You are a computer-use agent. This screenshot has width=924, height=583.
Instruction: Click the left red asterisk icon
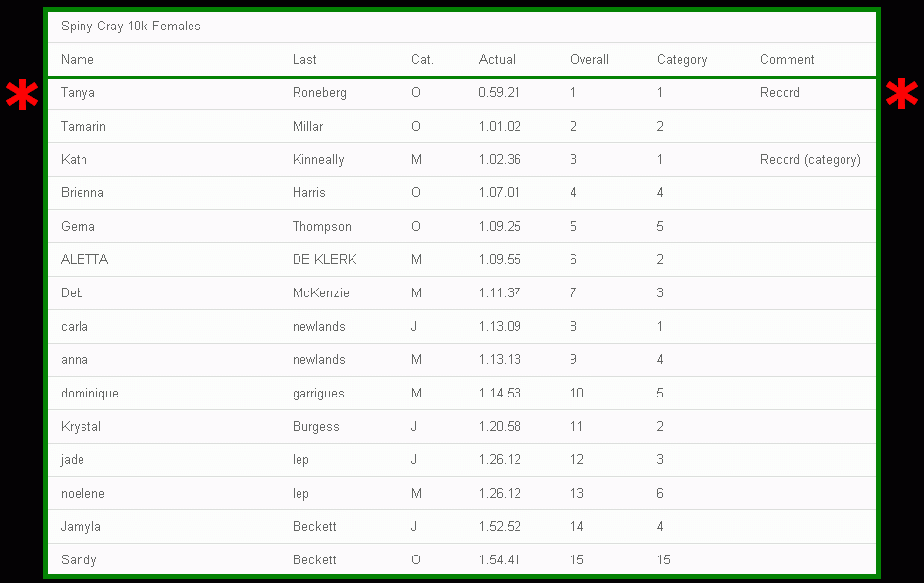tap(23, 94)
